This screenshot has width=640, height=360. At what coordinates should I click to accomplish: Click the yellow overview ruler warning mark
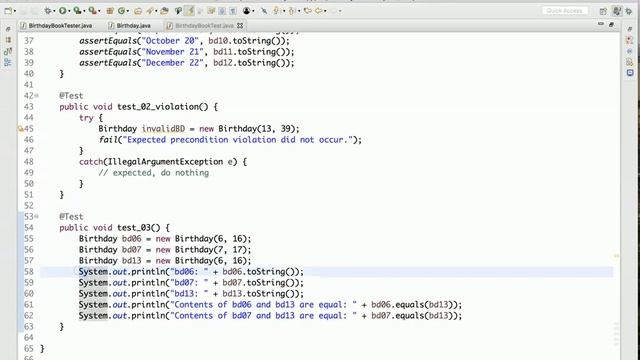click(x=616, y=256)
